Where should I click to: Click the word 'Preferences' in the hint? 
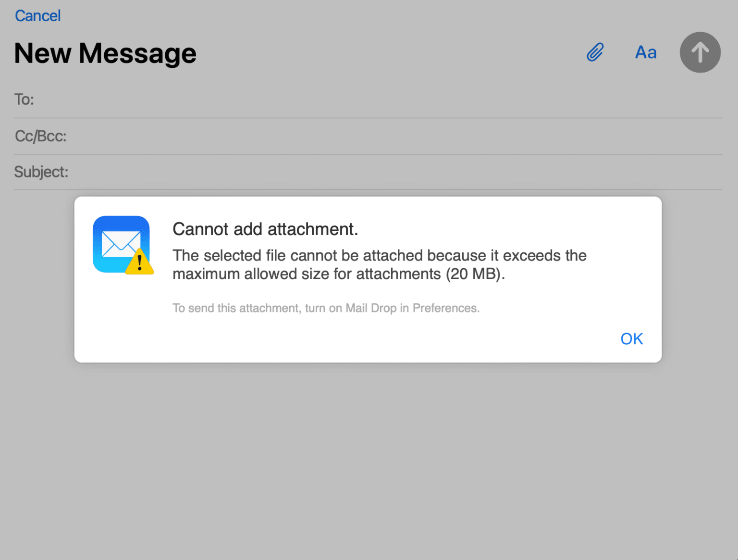click(x=446, y=308)
